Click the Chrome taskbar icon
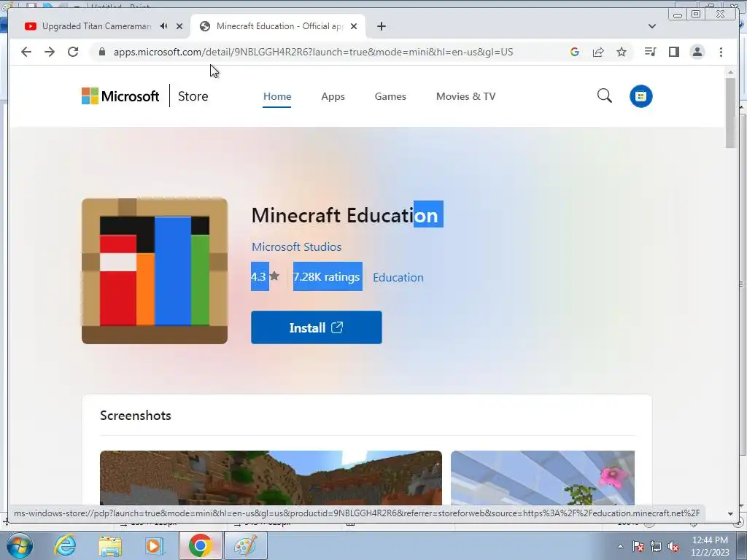The image size is (747, 560). point(200,545)
